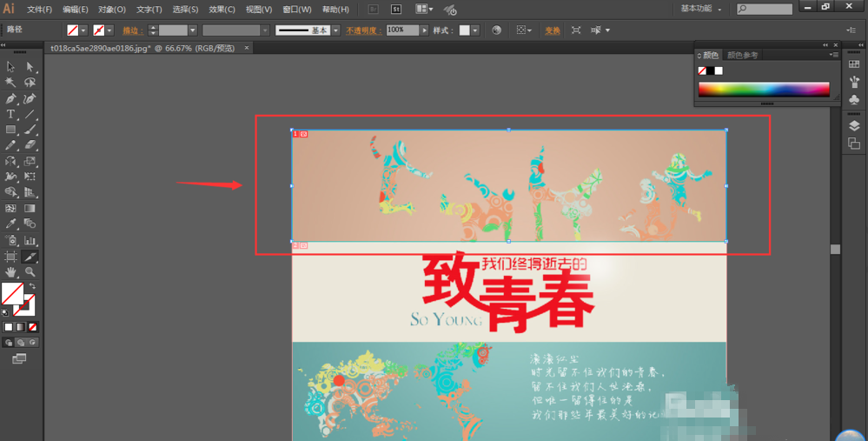Select the Pen tool in the toolbox
Viewport: 868px width, 441px height.
tap(11, 98)
